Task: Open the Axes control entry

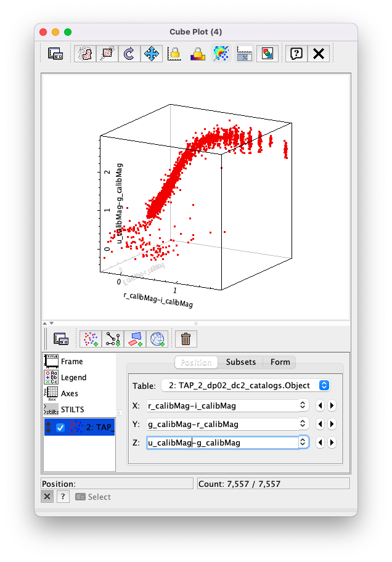Action: [x=80, y=394]
